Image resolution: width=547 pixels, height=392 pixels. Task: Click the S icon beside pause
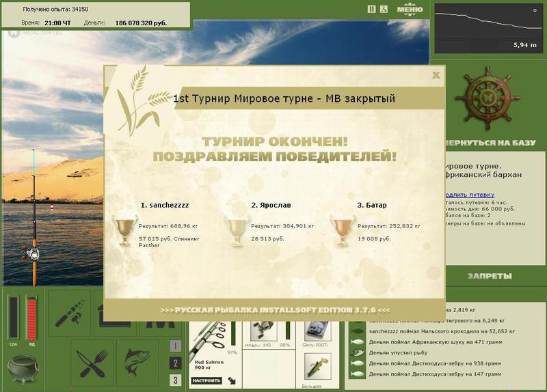pyautogui.click(x=384, y=9)
